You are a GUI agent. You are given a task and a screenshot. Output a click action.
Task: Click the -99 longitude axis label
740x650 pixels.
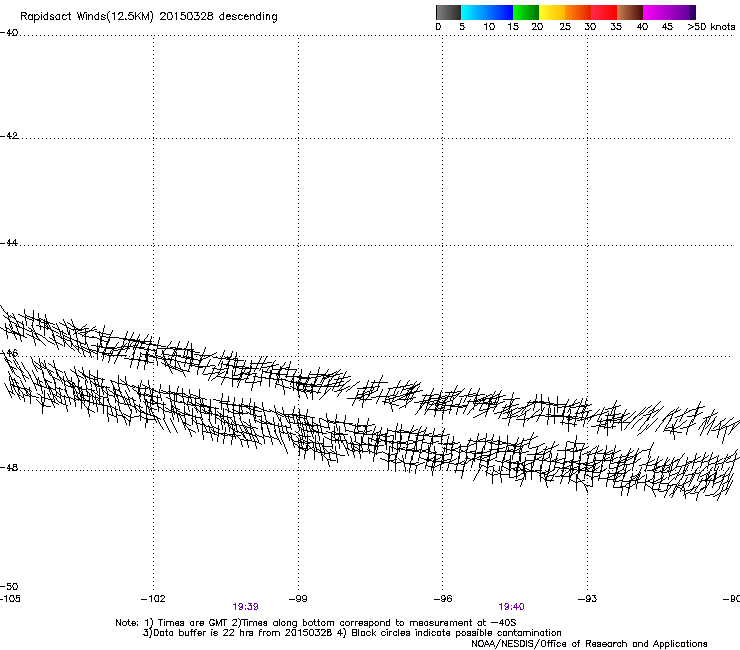(298, 599)
